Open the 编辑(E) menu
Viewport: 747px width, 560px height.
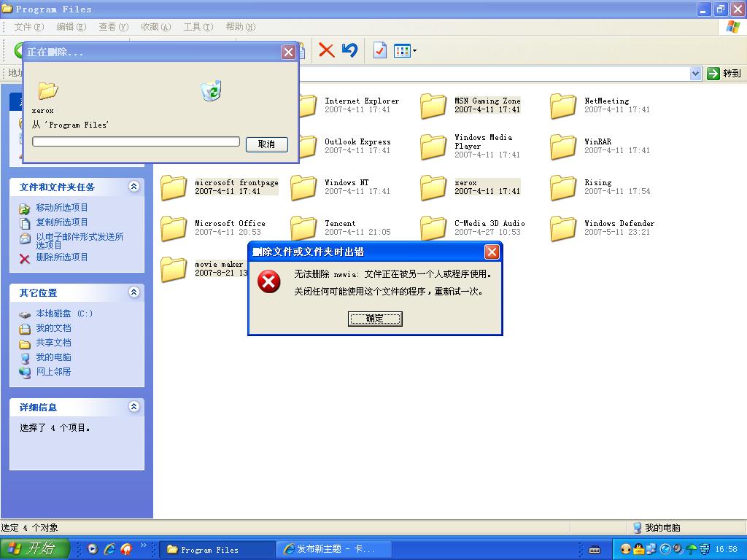(71, 27)
